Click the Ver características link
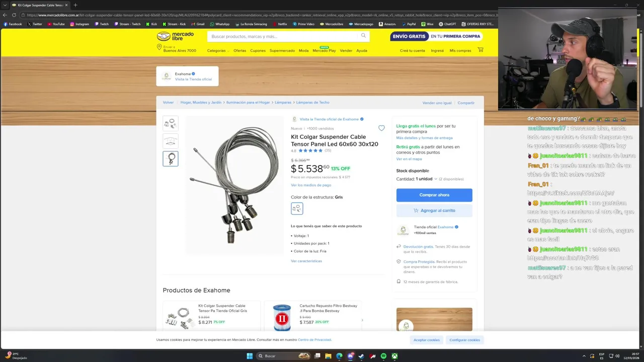Image resolution: width=644 pixels, height=362 pixels. [306, 261]
